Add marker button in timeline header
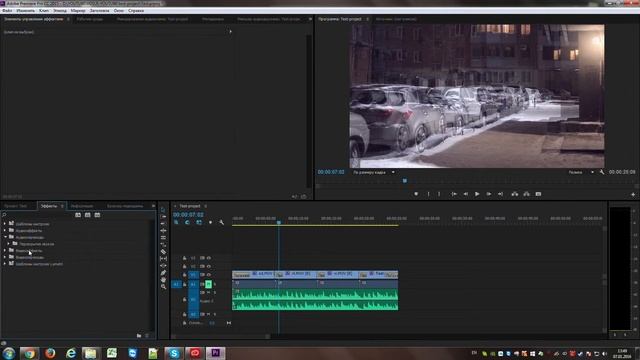 (210, 222)
